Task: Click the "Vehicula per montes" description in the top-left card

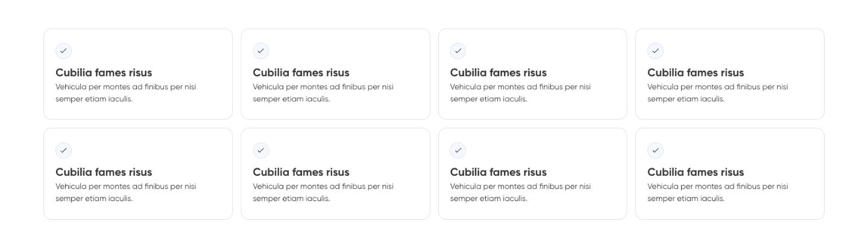Action: (x=125, y=93)
